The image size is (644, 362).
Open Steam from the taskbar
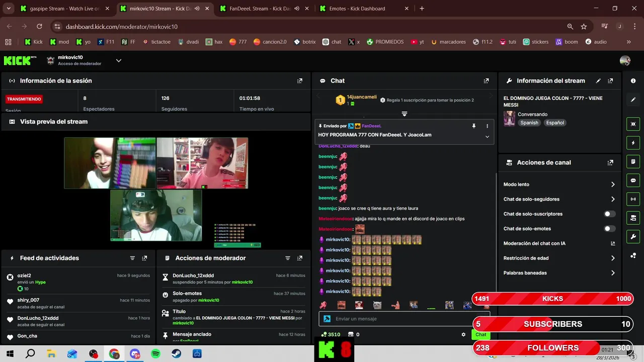176,354
